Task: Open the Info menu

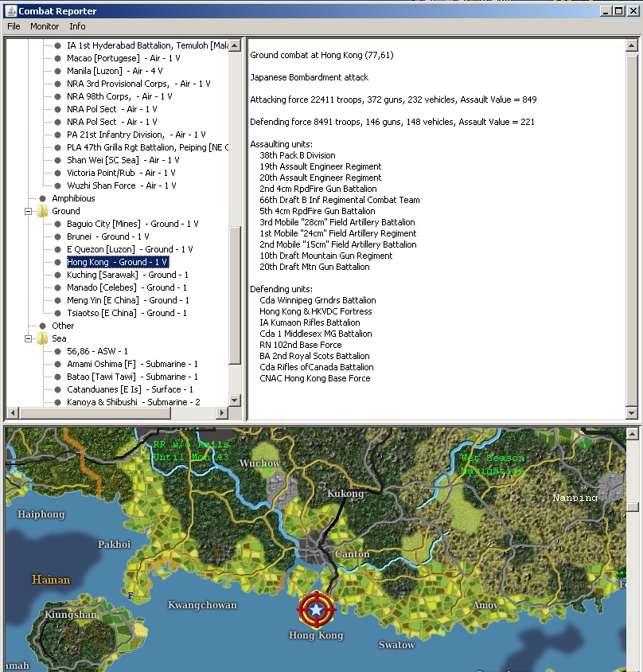Action: (77, 26)
